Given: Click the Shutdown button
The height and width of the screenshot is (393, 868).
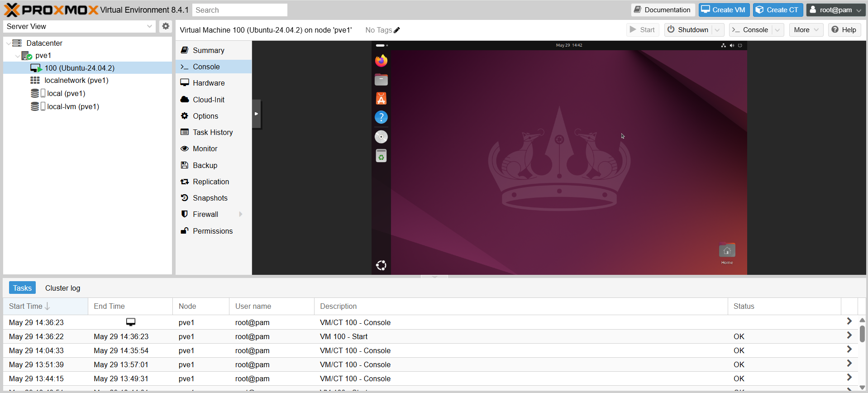Looking at the screenshot, I should click(x=688, y=30).
